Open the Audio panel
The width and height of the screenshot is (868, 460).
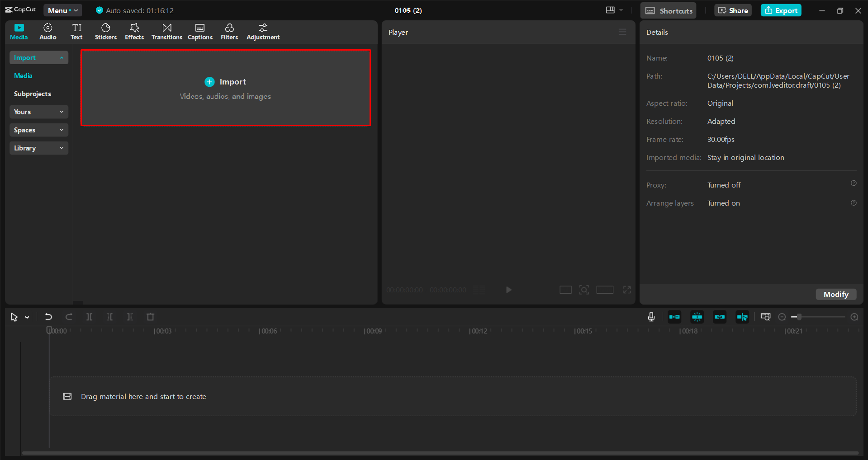click(47, 32)
